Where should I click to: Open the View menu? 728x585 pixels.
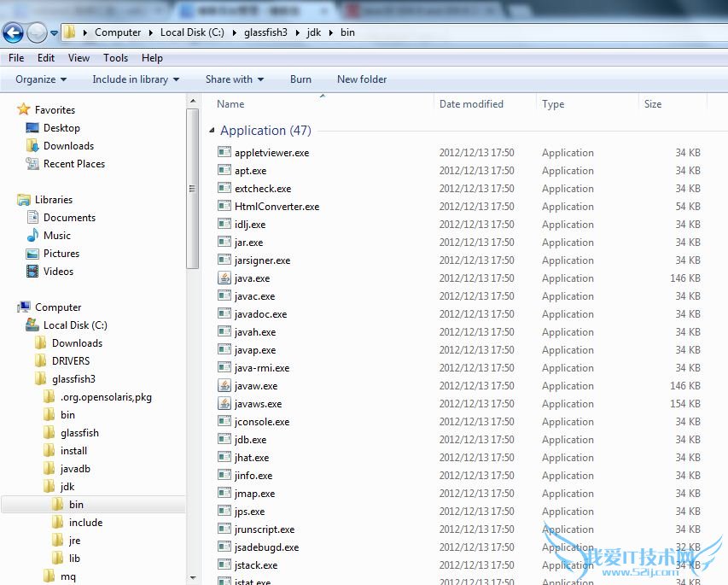pyautogui.click(x=79, y=58)
